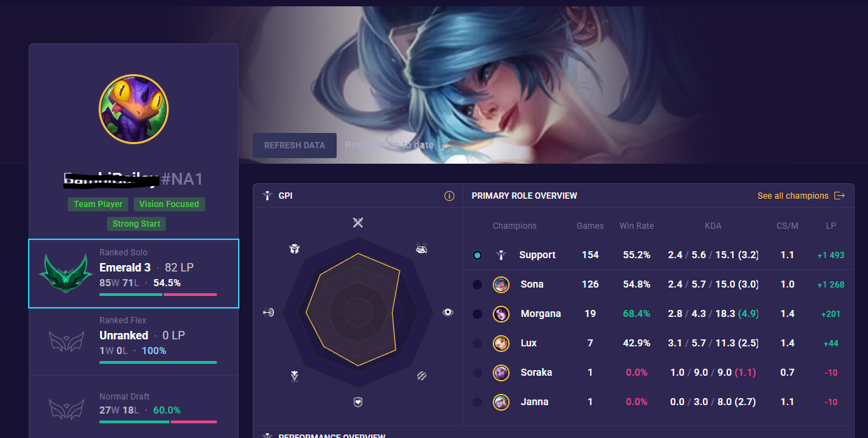The image size is (868, 438).
Task: Click the Vision Focused tag
Action: tap(169, 204)
